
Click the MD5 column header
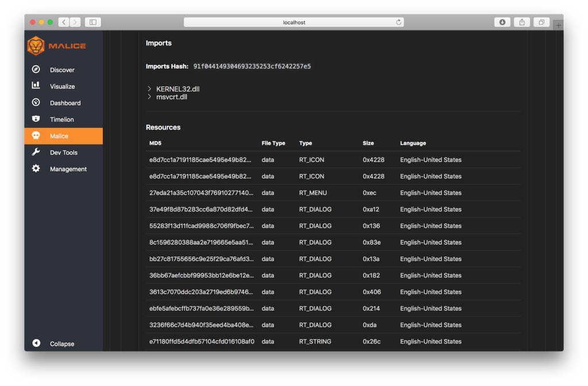pyautogui.click(x=155, y=143)
